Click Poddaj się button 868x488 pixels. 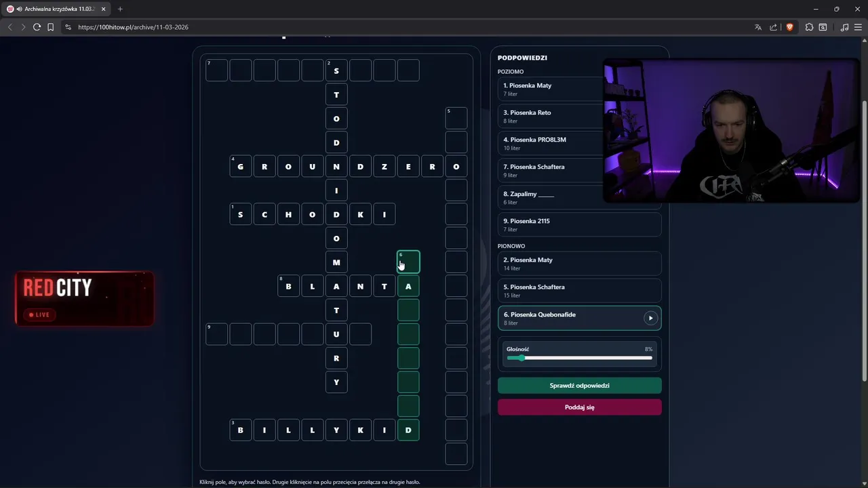pos(579,407)
